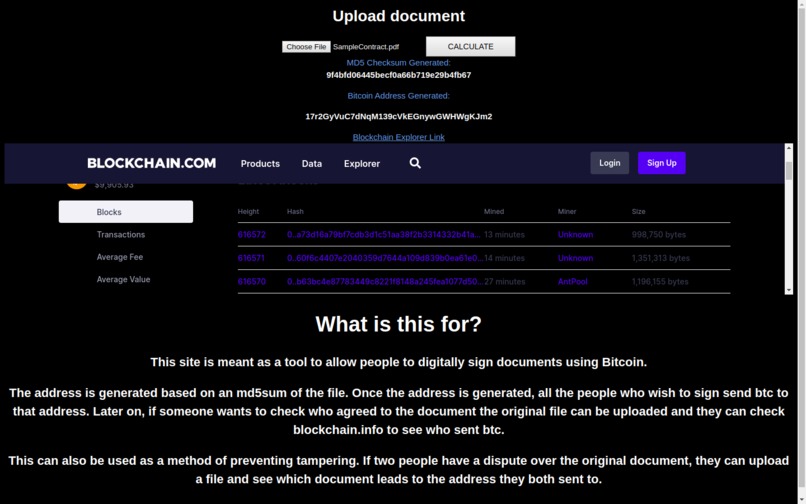Click the Height column header

point(248,211)
